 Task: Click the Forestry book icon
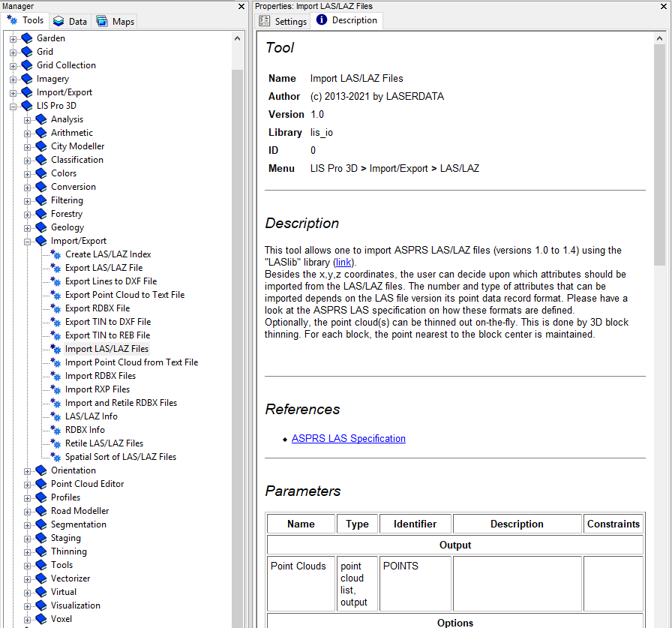(41, 214)
